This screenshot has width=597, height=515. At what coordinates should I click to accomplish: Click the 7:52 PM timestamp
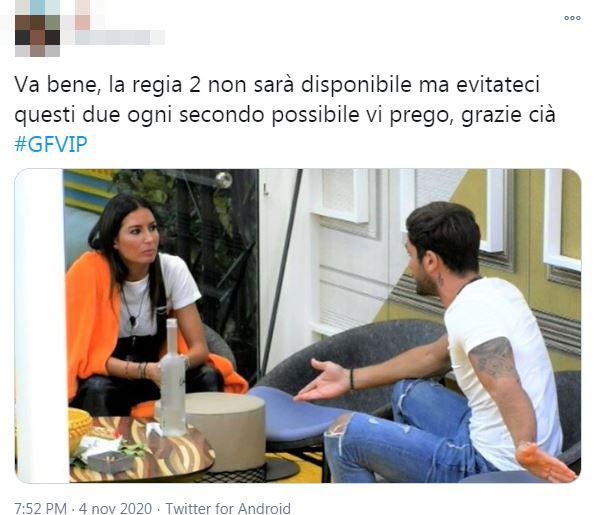pos(41,508)
